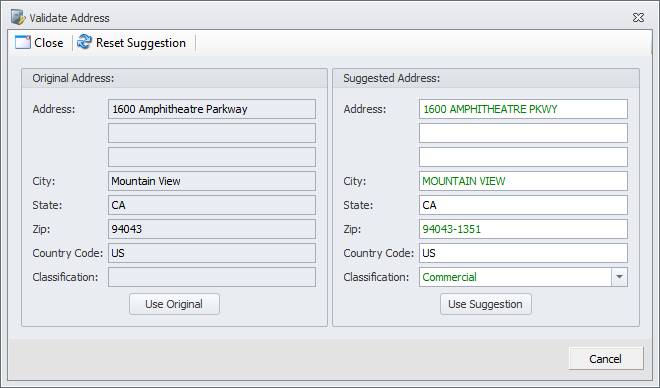660x388 pixels.
Task: Edit the suggested zip 94043-1351 field
Action: pos(523,229)
